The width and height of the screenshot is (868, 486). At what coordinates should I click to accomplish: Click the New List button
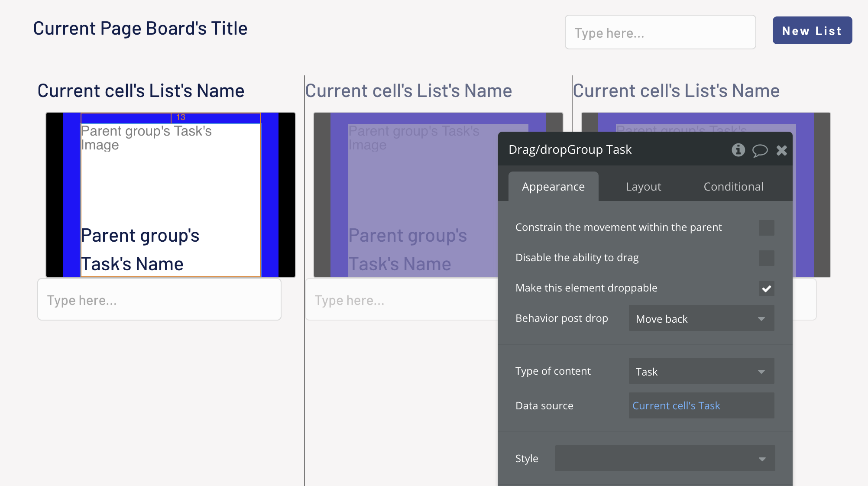pyautogui.click(x=812, y=31)
